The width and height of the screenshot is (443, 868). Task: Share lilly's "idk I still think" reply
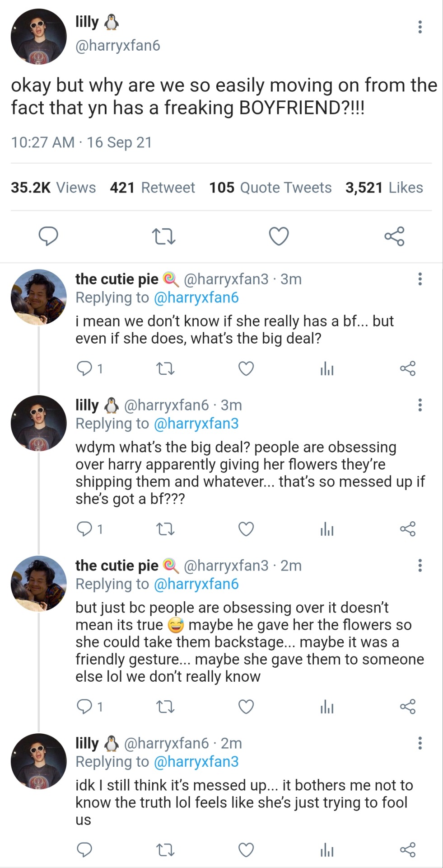[x=407, y=850]
